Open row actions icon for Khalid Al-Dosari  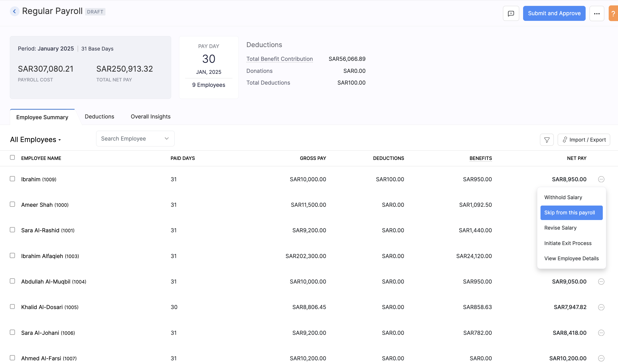pyautogui.click(x=601, y=307)
